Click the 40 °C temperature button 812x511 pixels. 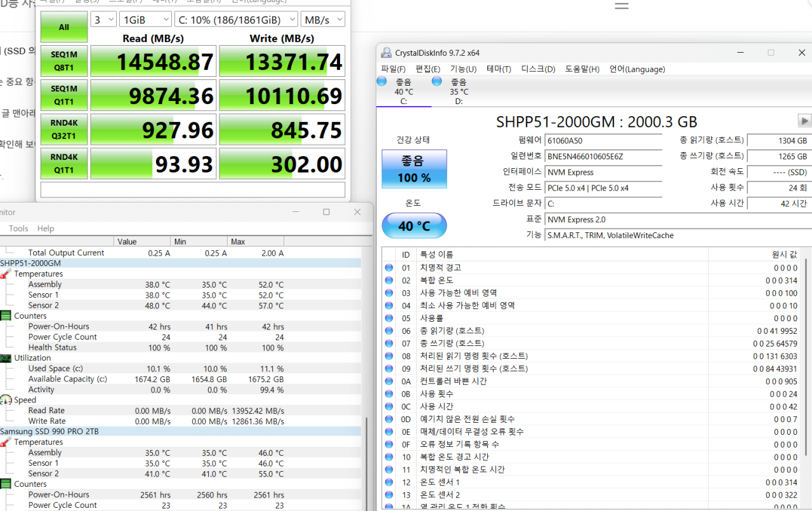coord(414,225)
